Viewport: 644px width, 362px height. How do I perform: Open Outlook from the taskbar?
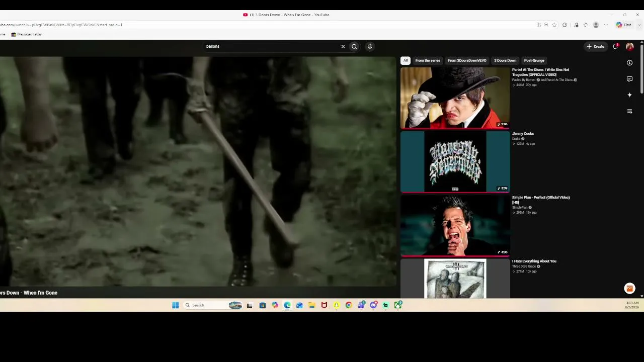pos(299,305)
